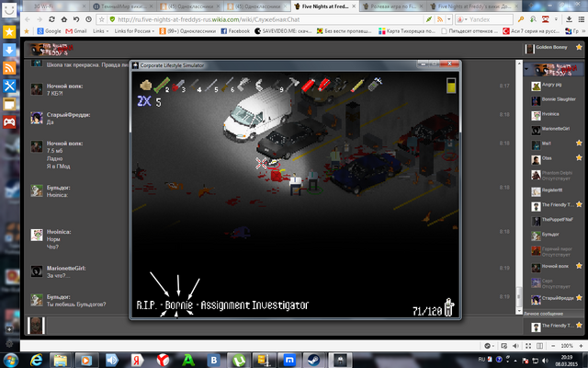
Task: Select the axe weapon in game toolbar
Action: [x=292, y=84]
